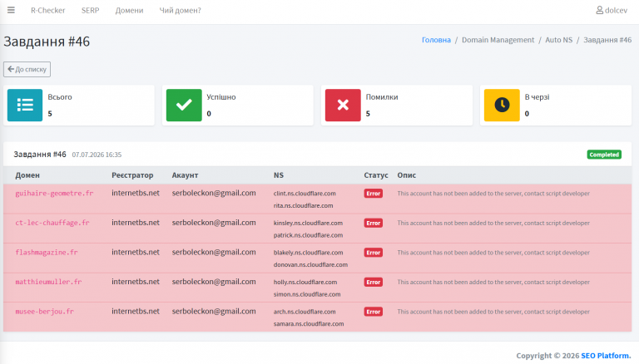The height and width of the screenshot is (364, 639).
Task: Click the Успішно card label
Action: (220, 97)
